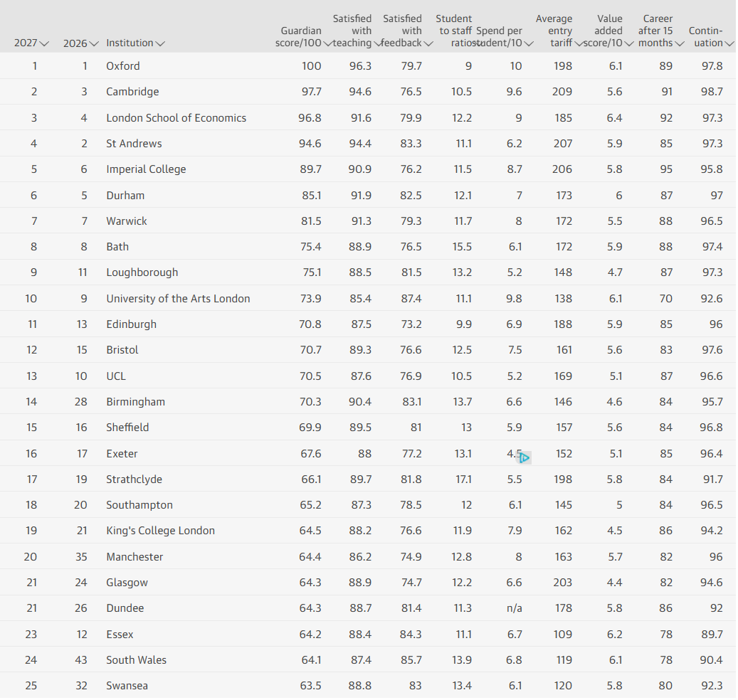Sort by Satisfied with feedback chevron

428,44
